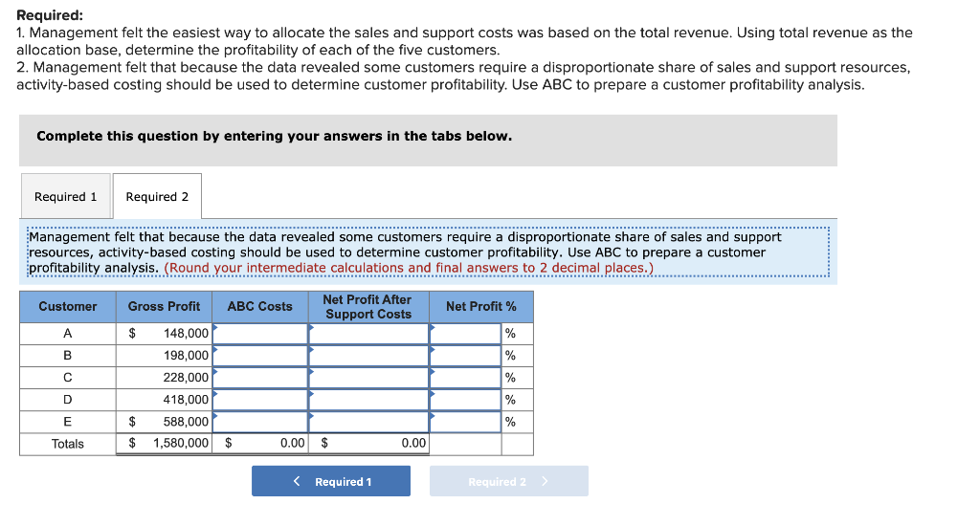Click the red rounding instruction text
This screenshot has height=526, width=980.
[x=409, y=268]
